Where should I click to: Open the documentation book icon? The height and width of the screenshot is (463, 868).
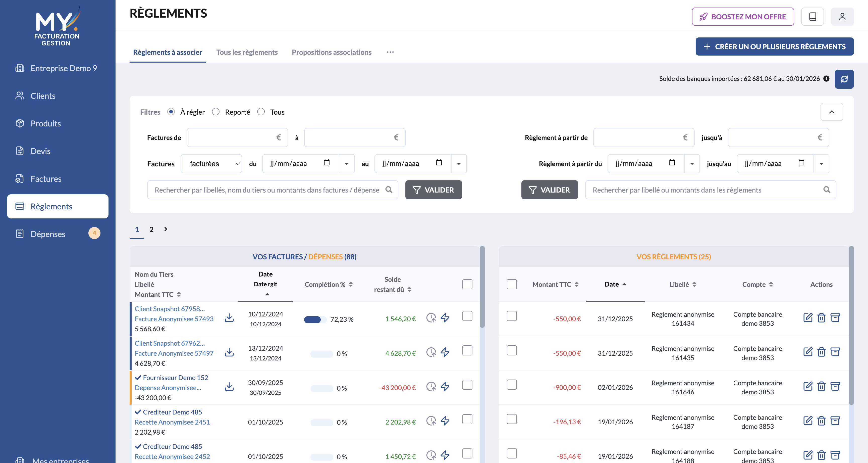click(812, 17)
